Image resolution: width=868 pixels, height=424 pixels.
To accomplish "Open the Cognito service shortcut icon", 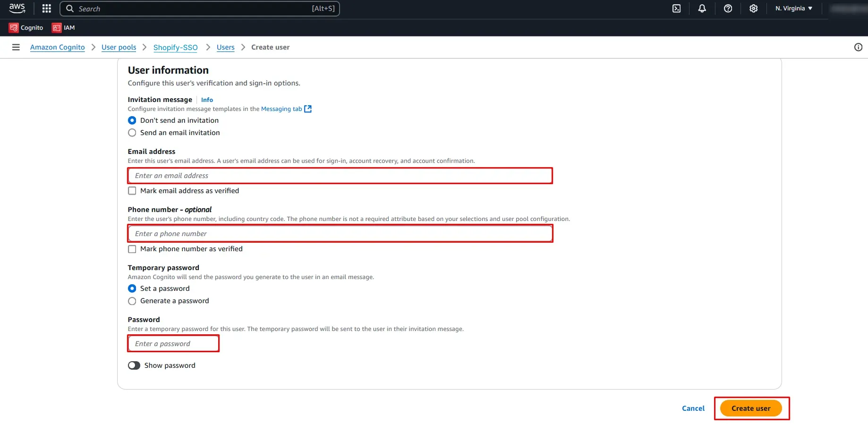I will (13, 28).
